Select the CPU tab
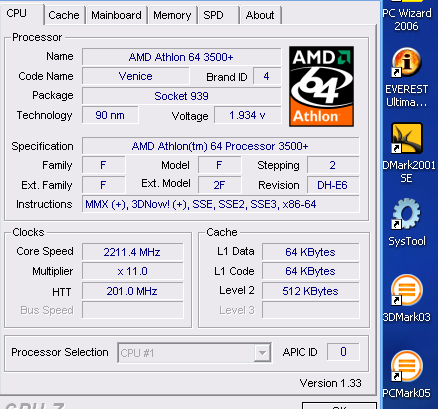 16,14
